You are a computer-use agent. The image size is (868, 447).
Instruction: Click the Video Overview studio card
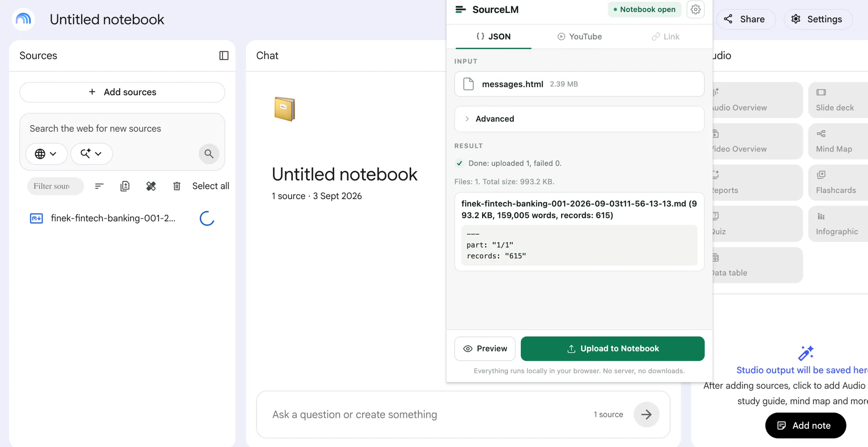pyautogui.click(x=757, y=141)
